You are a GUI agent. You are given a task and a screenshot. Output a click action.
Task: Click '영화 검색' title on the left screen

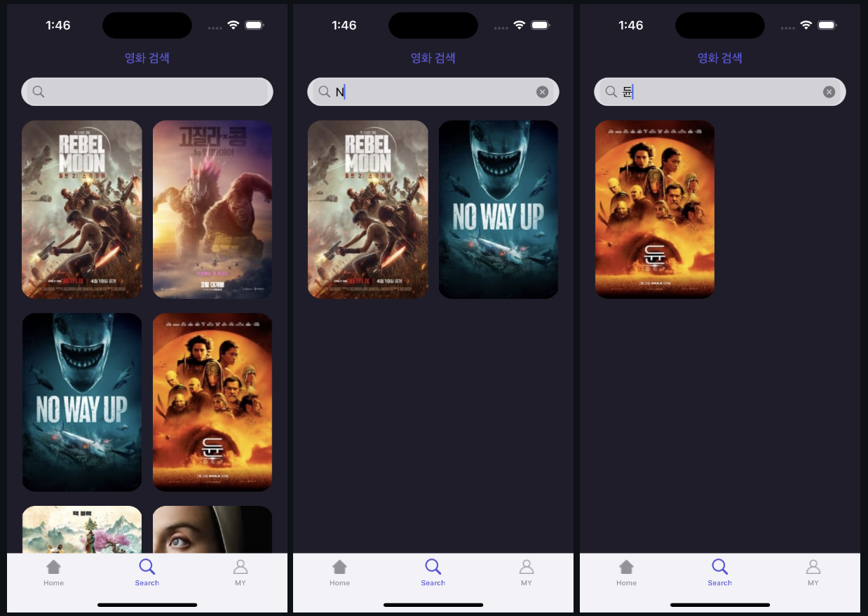tap(147, 58)
